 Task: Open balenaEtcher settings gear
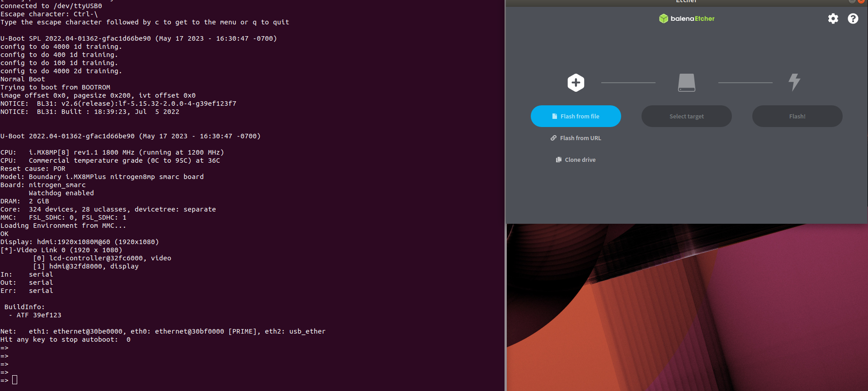(x=833, y=19)
